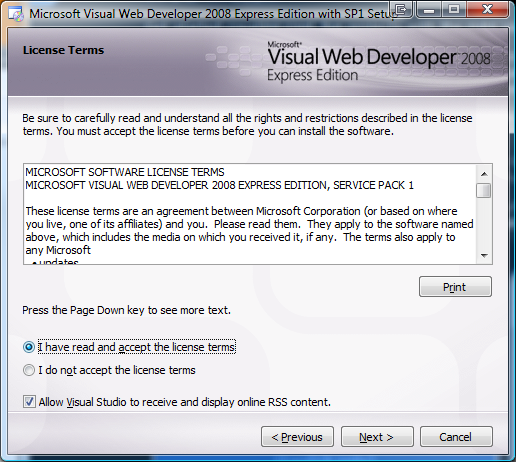Uncheck Allow Visual Studio RSS content checkbox

29,402
